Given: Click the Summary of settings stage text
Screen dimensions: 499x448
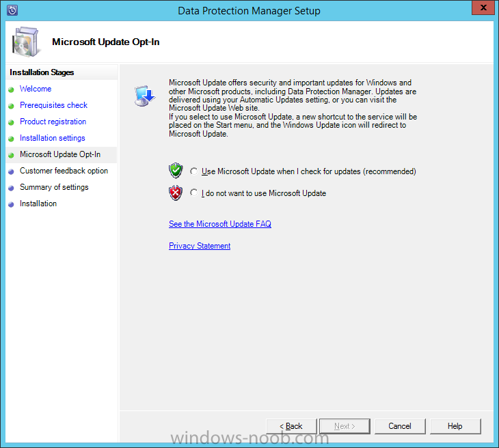Looking at the screenshot, I should pos(54,187).
